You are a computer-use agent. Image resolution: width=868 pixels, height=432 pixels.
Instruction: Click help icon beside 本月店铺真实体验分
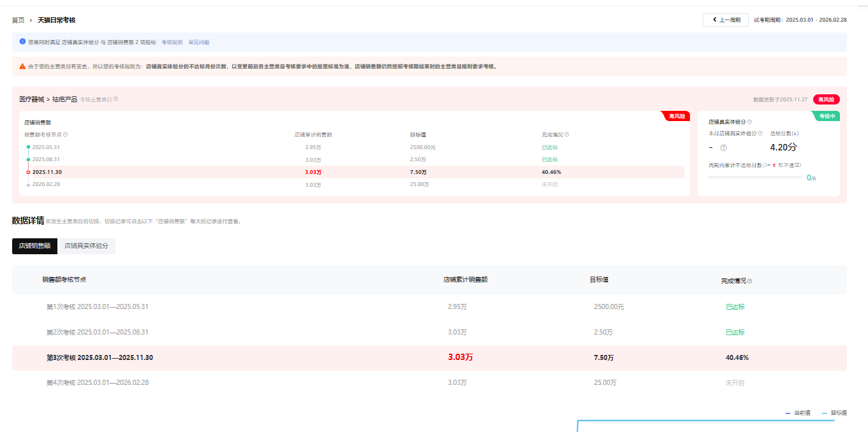click(x=760, y=133)
